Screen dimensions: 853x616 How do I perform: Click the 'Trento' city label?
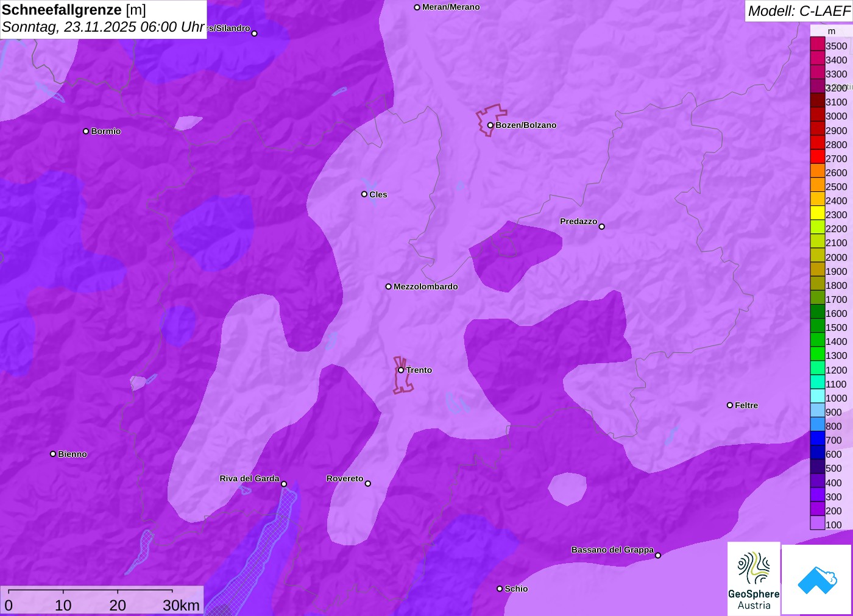click(419, 370)
